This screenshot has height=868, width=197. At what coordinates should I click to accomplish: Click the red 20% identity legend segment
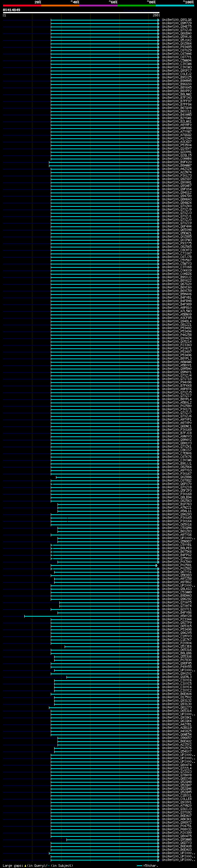point(22,6)
